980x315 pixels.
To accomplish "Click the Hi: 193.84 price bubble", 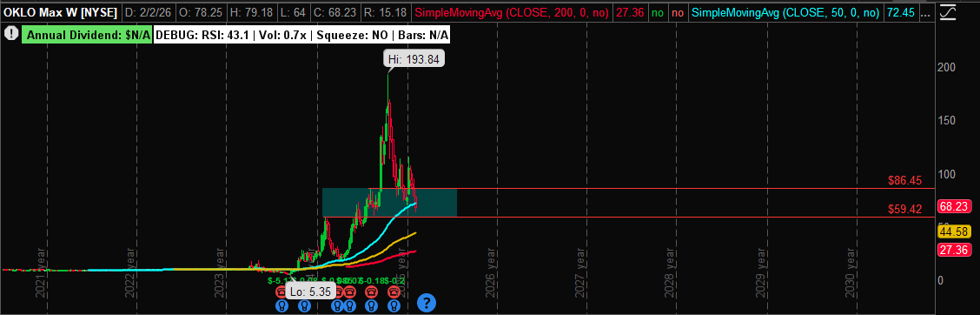I will tap(414, 58).
